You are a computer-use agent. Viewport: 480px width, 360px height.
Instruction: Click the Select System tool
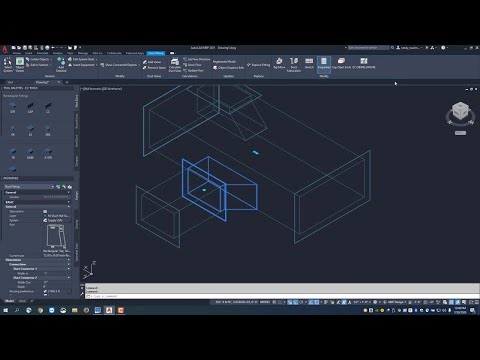point(8,64)
